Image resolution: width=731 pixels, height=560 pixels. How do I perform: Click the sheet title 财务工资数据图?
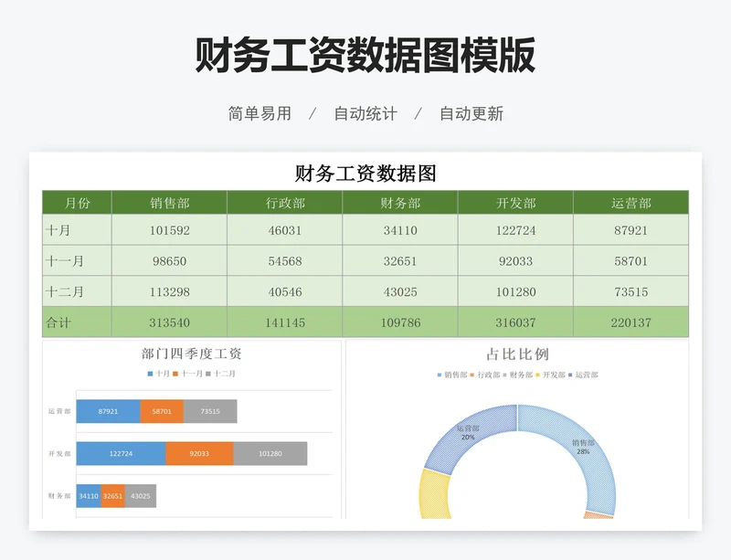[365, 174]
